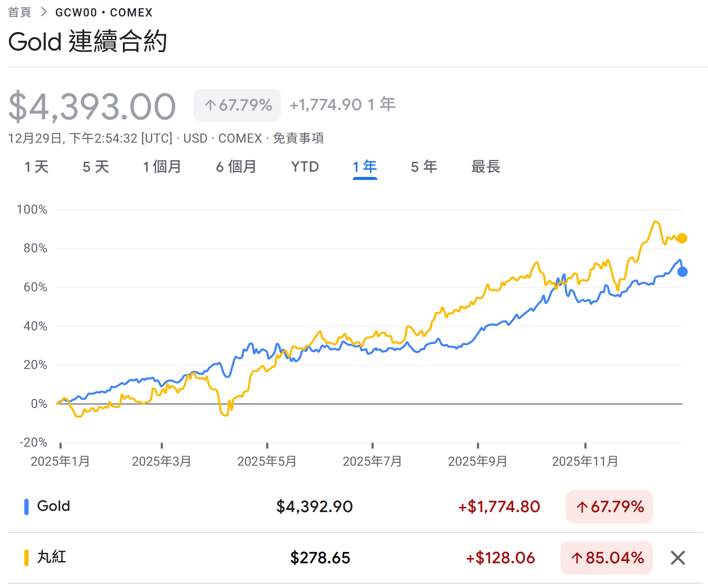Click the yellow 丸紅 endpoint dot on chart
This screenshot has width=708, height=588.
tap(682, 238)
